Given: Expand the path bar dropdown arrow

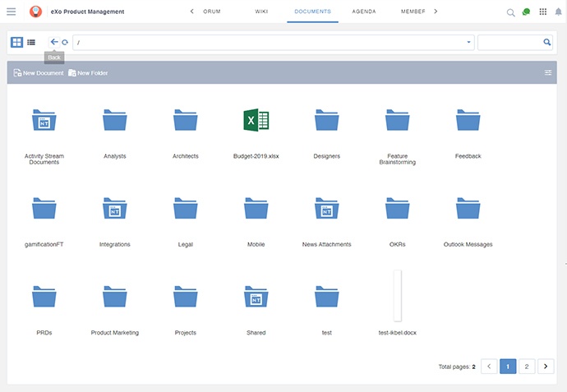Looking at the screenshot, I should tap(468, 42).
